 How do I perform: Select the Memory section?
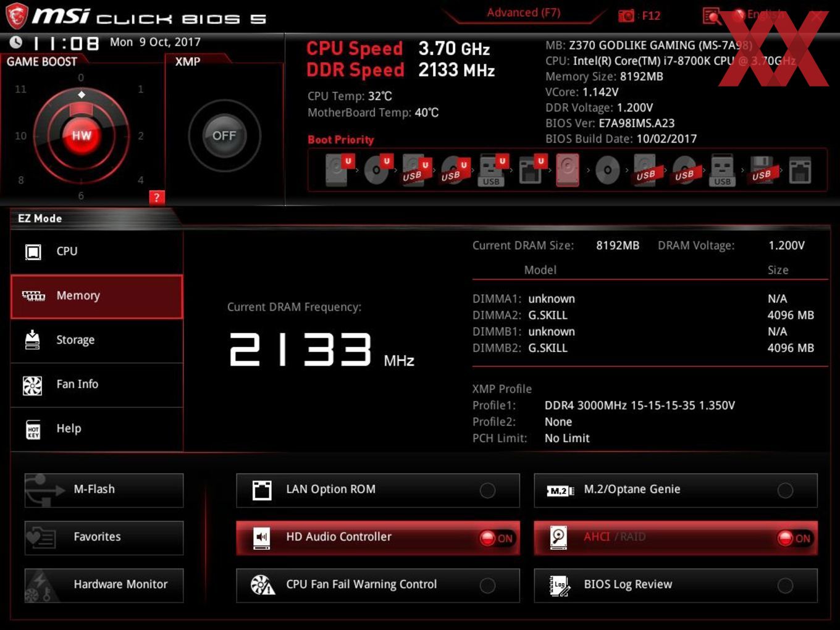click(x=97, y=296)
